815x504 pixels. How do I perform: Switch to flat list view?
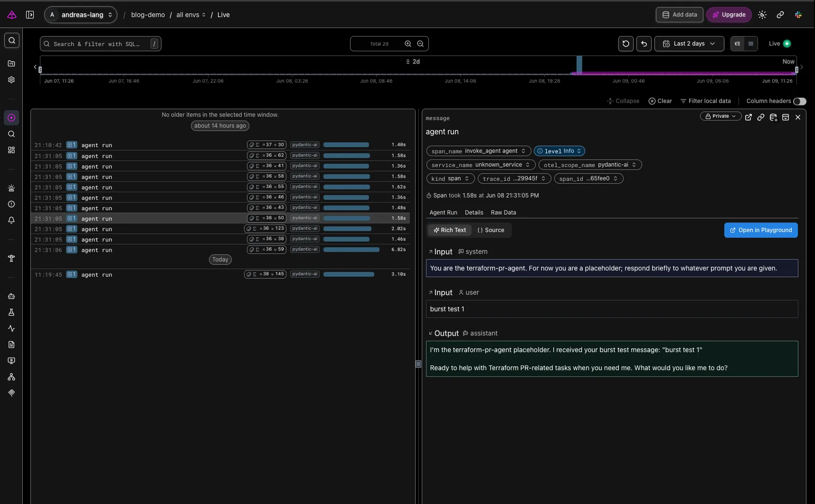751,44
